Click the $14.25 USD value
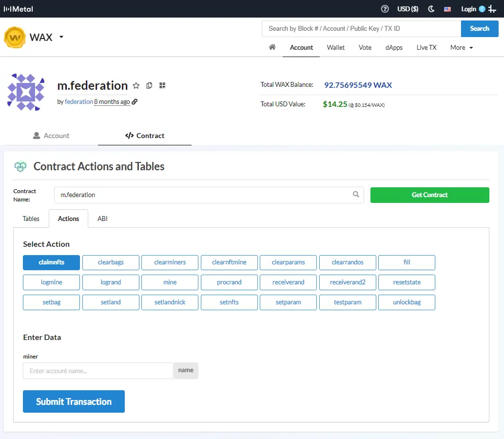 pyautogui.click(x=335, y=104)
